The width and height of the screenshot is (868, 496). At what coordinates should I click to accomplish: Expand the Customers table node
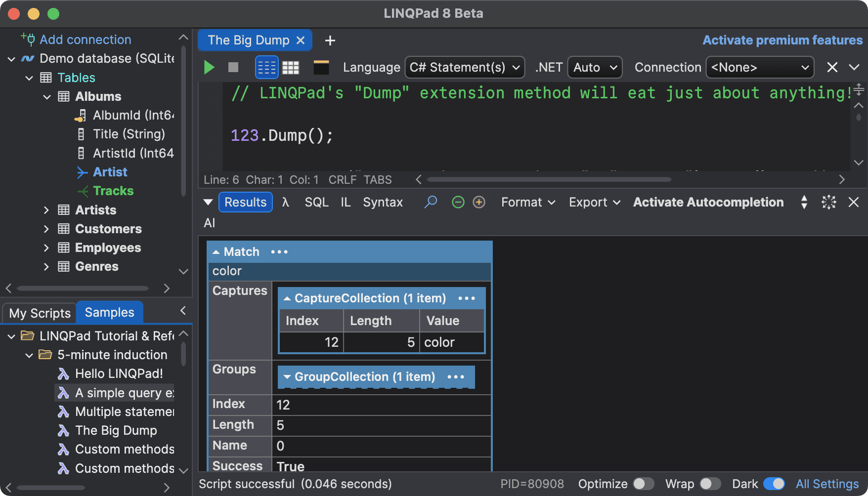tap(46, 229)
